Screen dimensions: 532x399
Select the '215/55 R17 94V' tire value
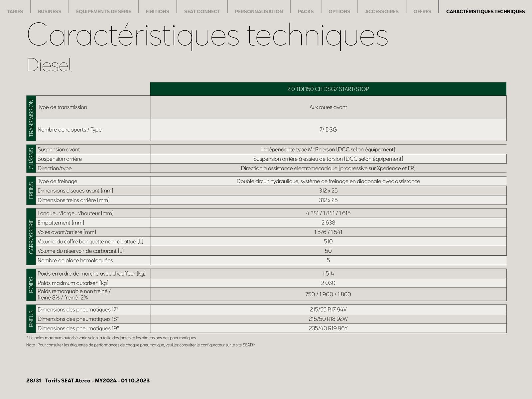328,310
